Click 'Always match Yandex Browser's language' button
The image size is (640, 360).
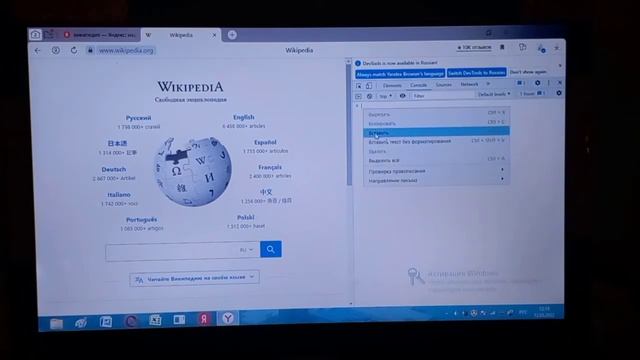click(400, 74)
